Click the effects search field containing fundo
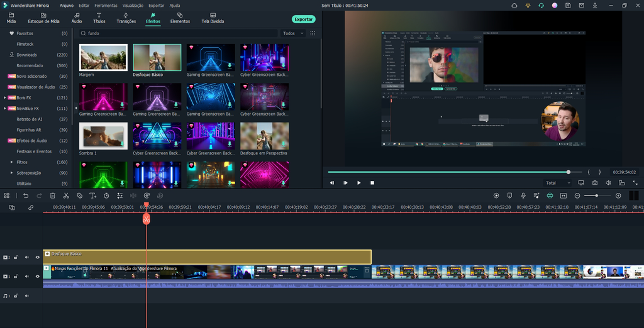This screenshot has width=644, height=328. (x=178, y=33)
